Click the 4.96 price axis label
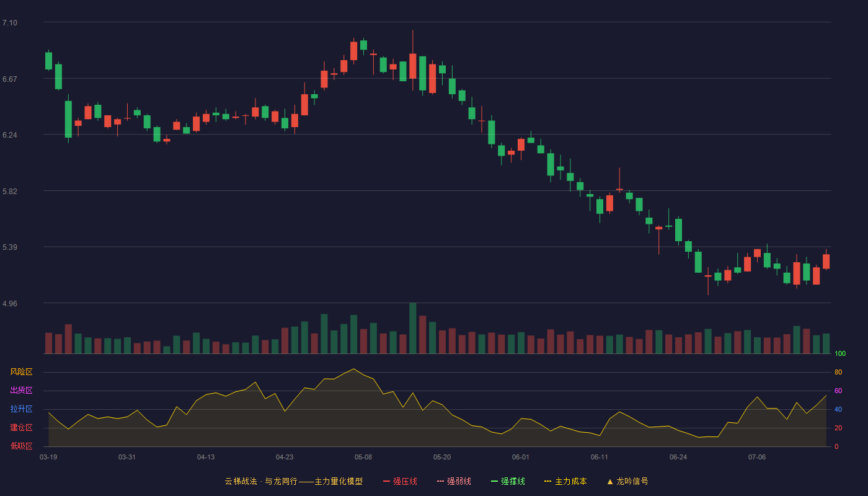Image resolution: width=868 pixels, height=496 pixels. [10, 304]
